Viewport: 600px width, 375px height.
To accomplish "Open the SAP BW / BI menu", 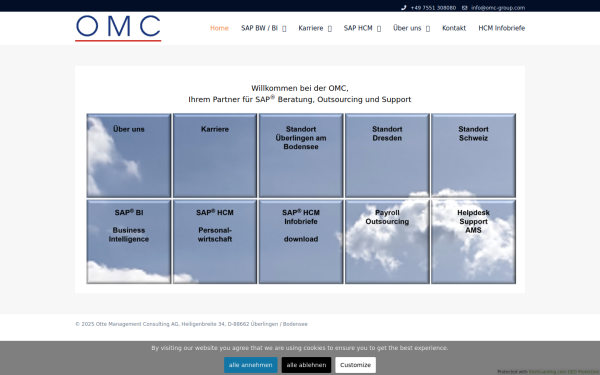I will click(259, 28).
